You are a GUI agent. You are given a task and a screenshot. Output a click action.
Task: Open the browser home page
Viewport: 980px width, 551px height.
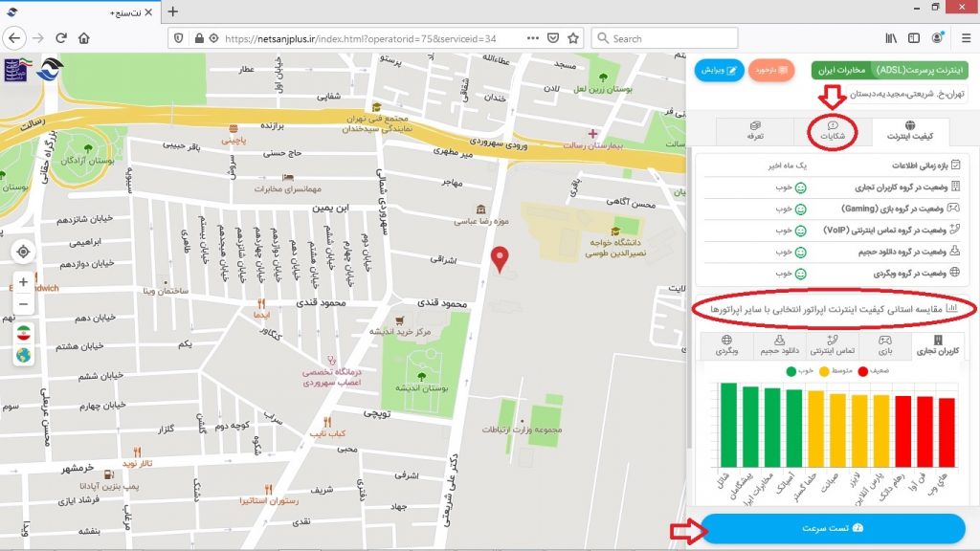click(x=84, y=38)
